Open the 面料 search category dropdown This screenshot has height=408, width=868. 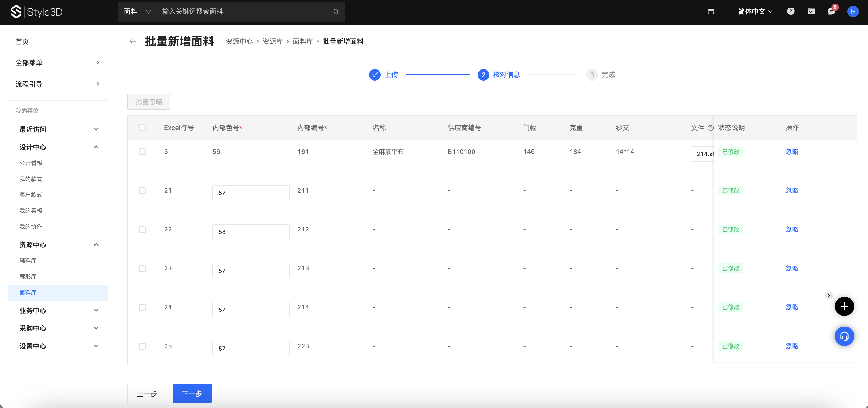(137, 12)
